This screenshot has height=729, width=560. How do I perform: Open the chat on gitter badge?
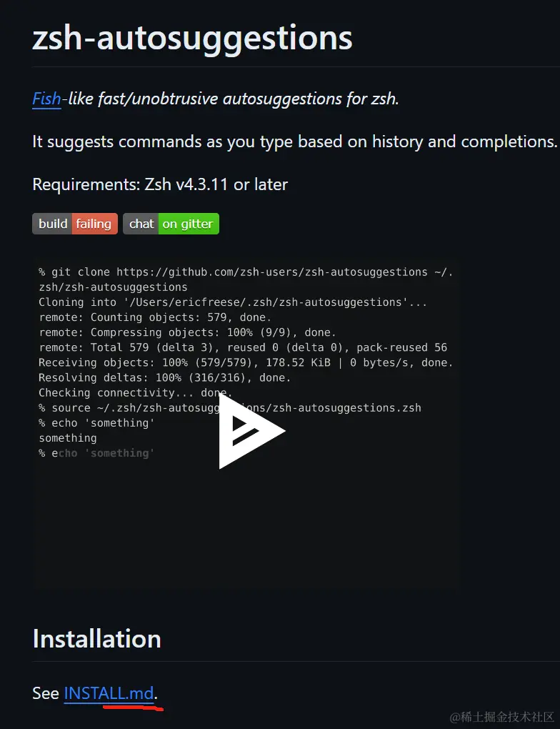pos(171,224)
